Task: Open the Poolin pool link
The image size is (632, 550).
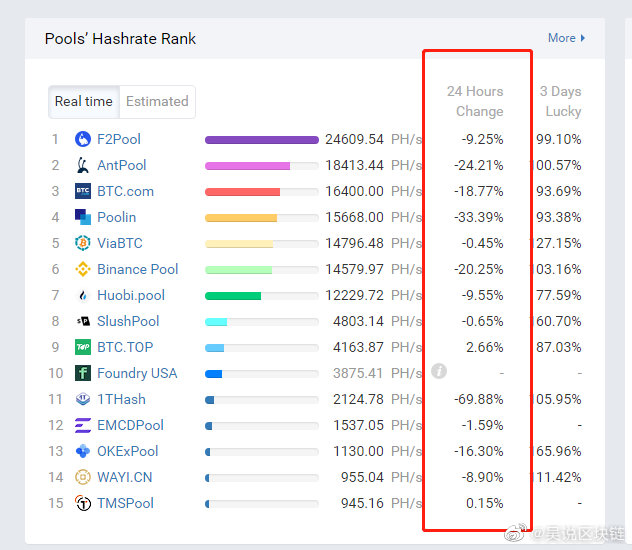Action: [116, 217]
